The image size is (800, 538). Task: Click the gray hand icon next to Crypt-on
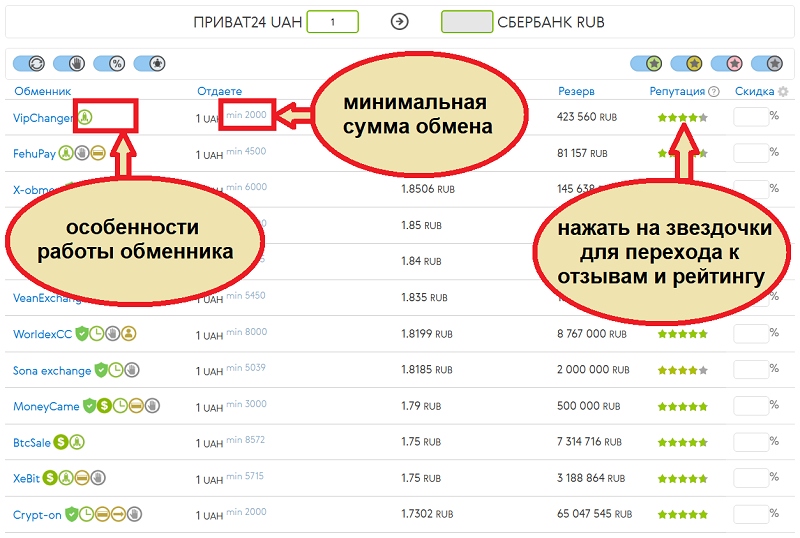[135, 514]
